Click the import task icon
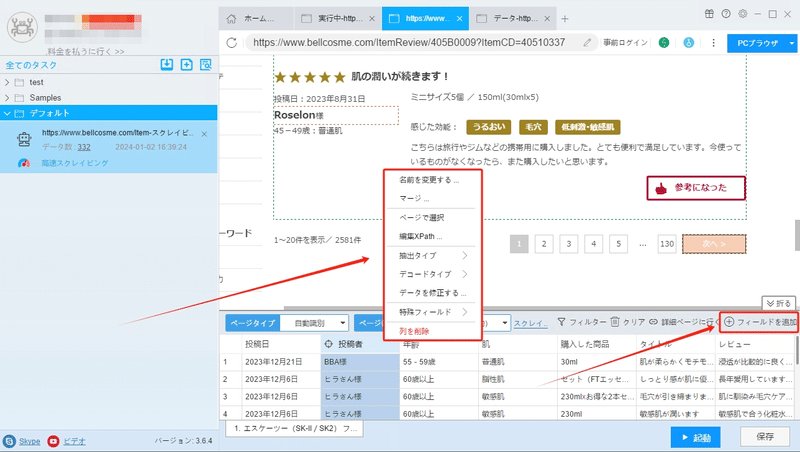Screen dimensions: 800x452 [167, 65]
